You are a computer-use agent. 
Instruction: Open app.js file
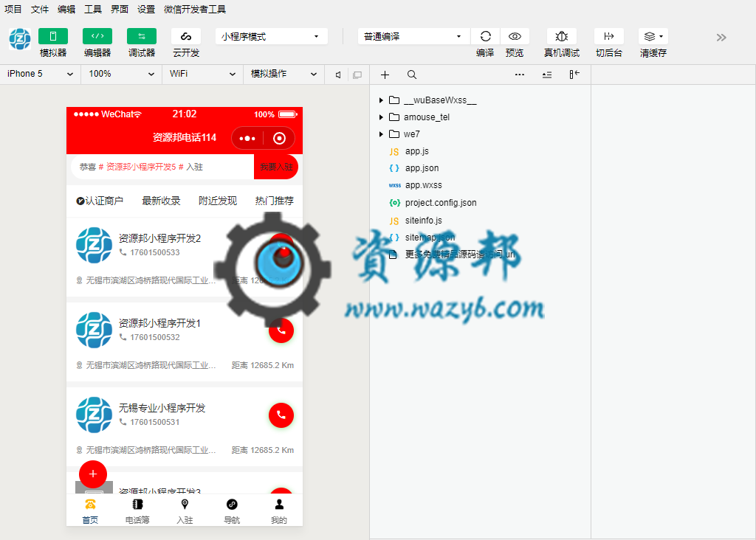416,151
